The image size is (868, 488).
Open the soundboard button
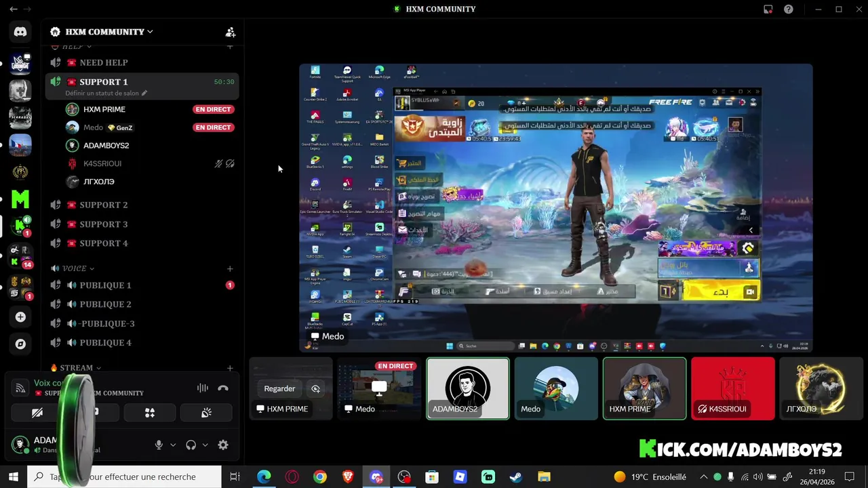coord(206,413)
